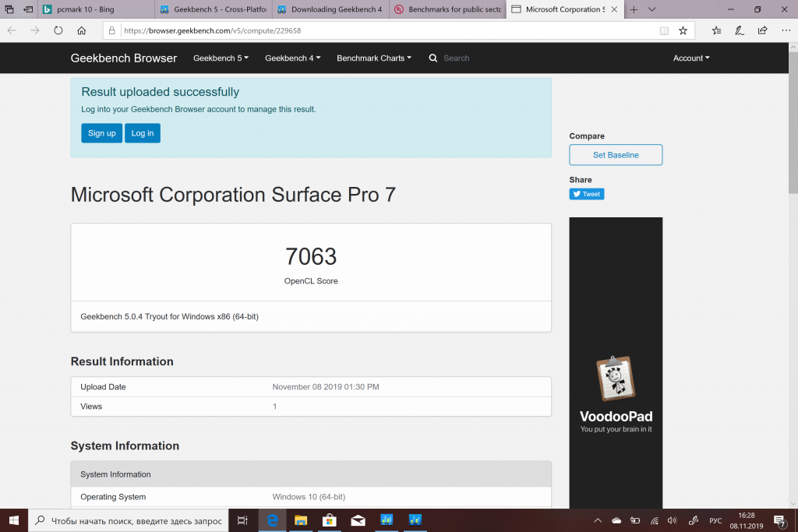Expand the Geekbench 4 dropdown

pyautogui.click(x=292, y=58)
